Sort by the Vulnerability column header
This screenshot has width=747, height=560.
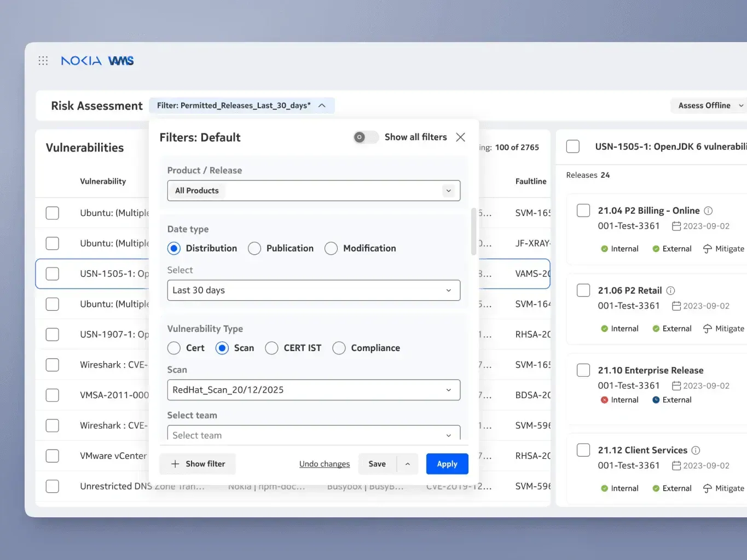pos(103,182)
